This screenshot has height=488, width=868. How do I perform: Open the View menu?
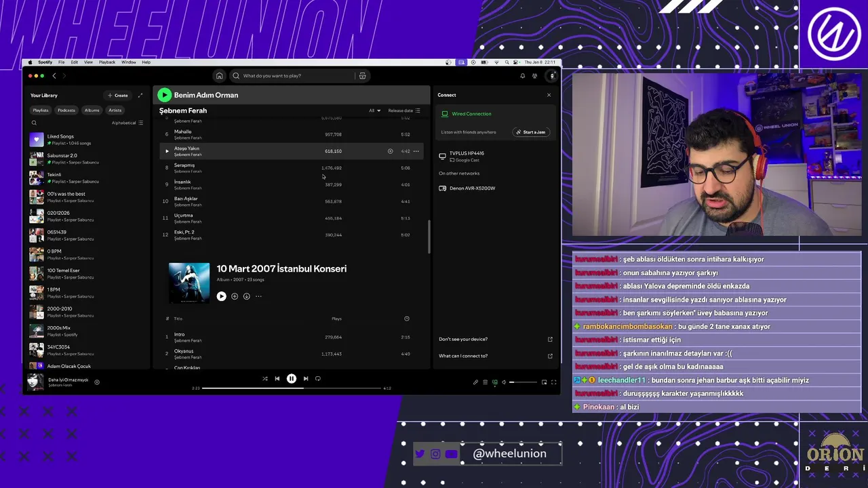click(x=88, y=62)
